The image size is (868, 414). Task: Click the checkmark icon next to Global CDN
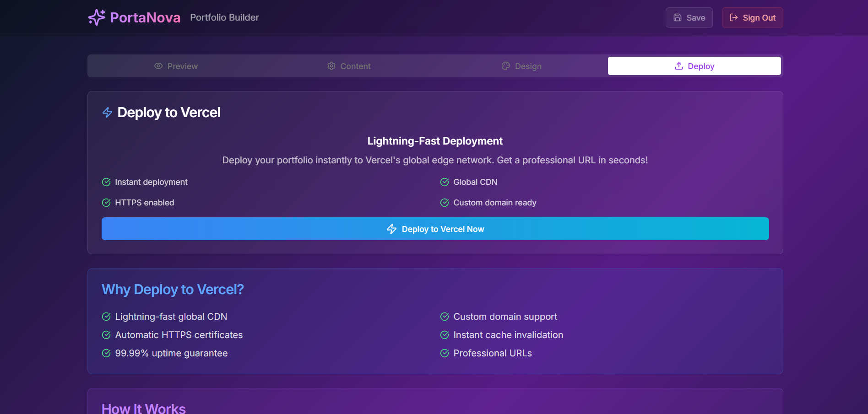click(x=445, y=182)
